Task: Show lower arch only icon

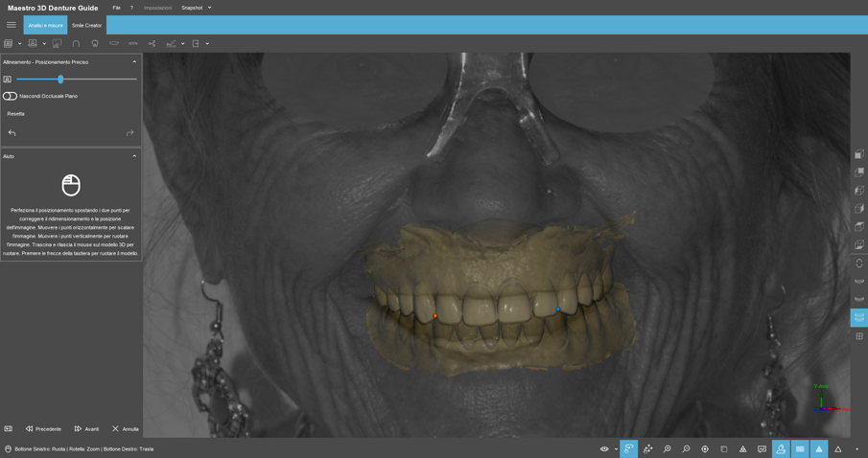Action: click(x=859, y=299)
